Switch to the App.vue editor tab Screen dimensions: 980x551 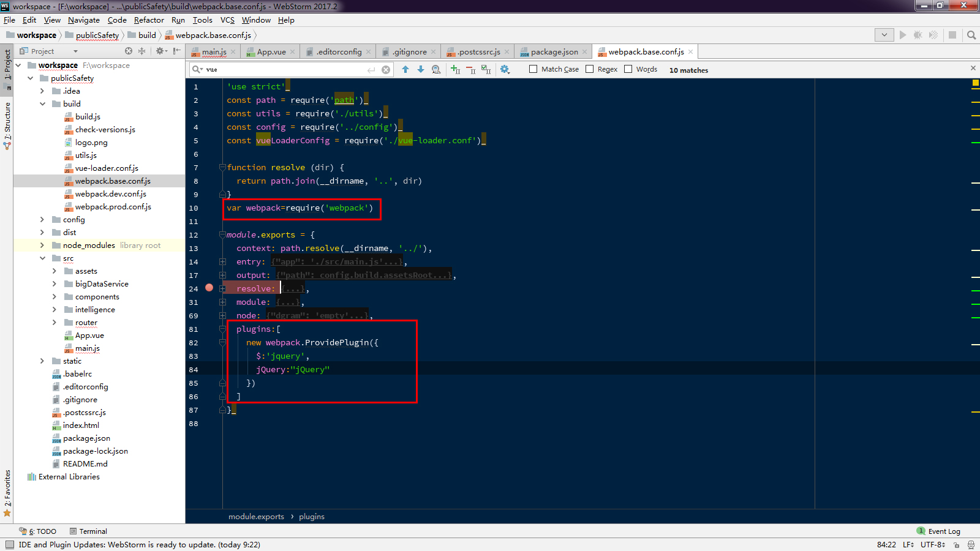271,52
